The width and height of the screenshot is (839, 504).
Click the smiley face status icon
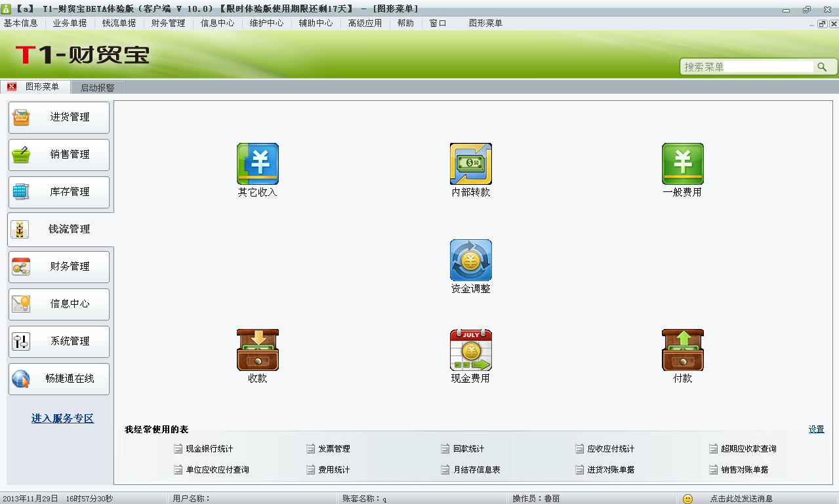(x=687, y=499)
